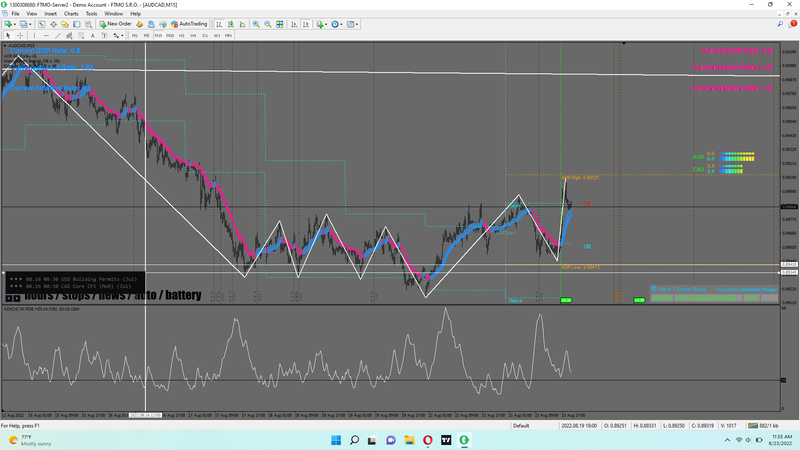Select the Text Label tool
Image resolution: width=800 pixels, height=450 pixels.
coord(104,35)
